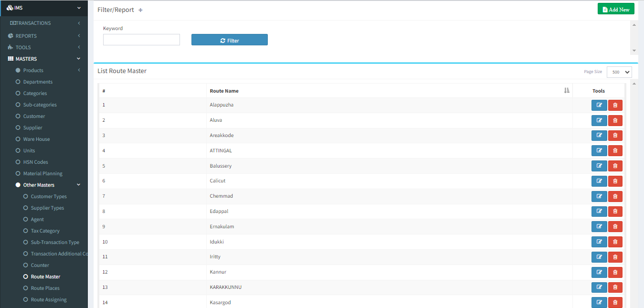Viewport: 644px width, 308px height.
Task: Click into the Keyword input field
Action: coord(141,40)
